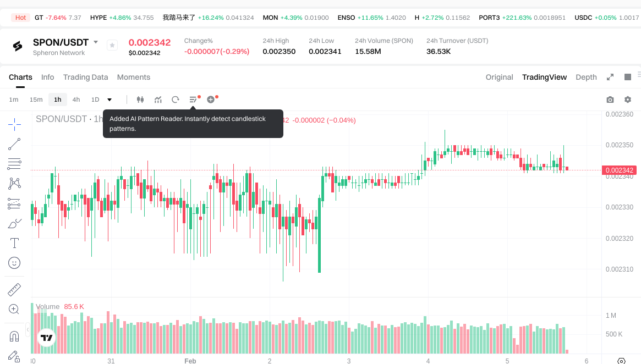Collapse the volume pane side arrow

point(28,329)
